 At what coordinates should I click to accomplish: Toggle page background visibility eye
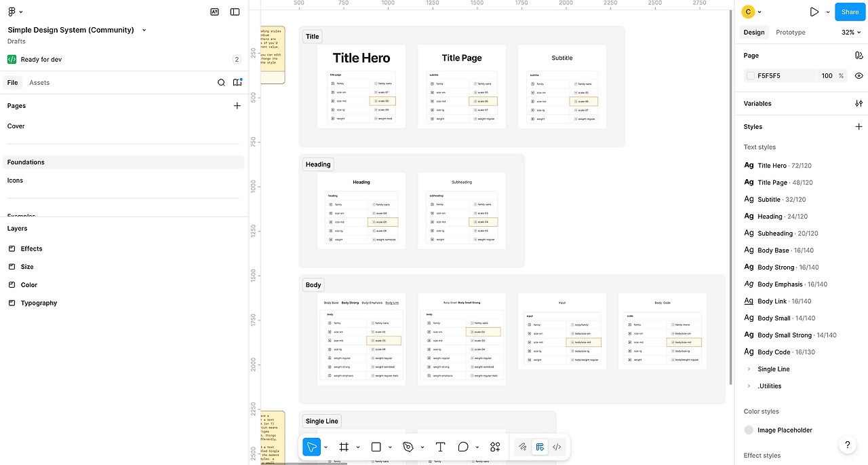pyautogui.click(x=859, y=75)
